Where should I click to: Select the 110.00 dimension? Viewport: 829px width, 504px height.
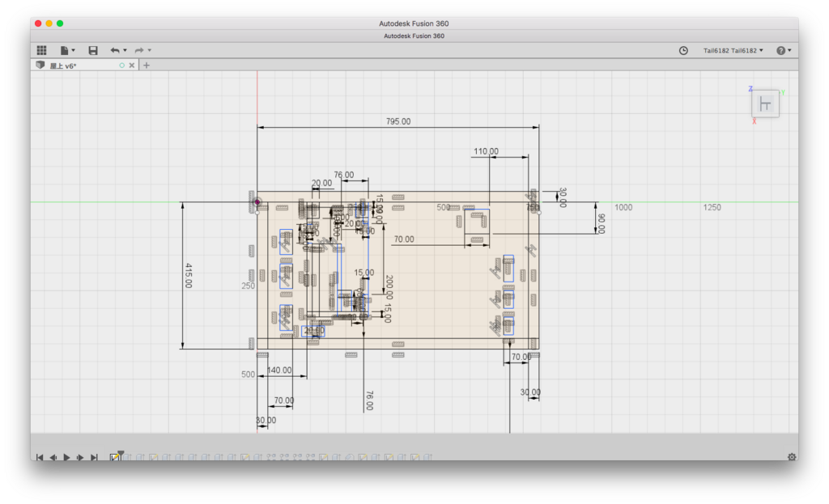486,151
